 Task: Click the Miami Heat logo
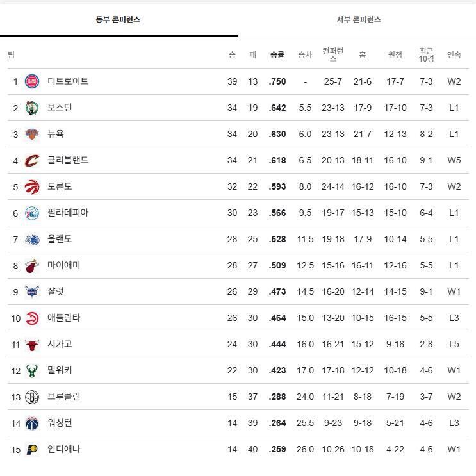pyautogui.click(x=32, y=265)
